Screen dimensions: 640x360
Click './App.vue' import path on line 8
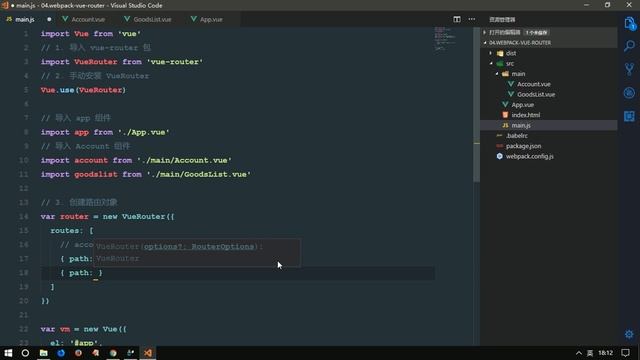pos(144,132)
